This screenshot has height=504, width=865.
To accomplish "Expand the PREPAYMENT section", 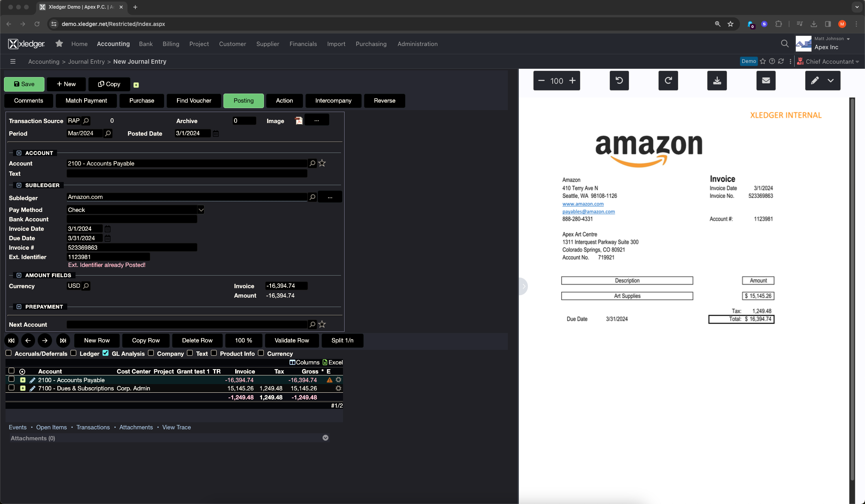I will 19,307.
